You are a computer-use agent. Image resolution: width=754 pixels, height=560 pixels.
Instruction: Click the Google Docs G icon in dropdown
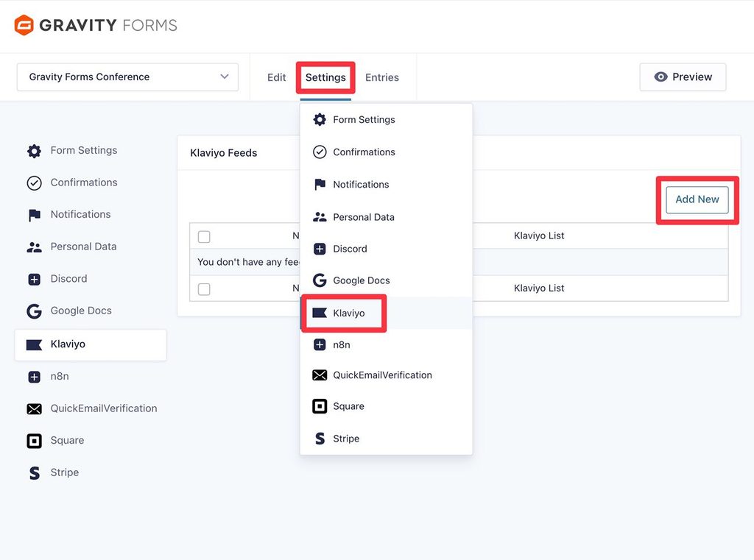[x=320, y=280]
